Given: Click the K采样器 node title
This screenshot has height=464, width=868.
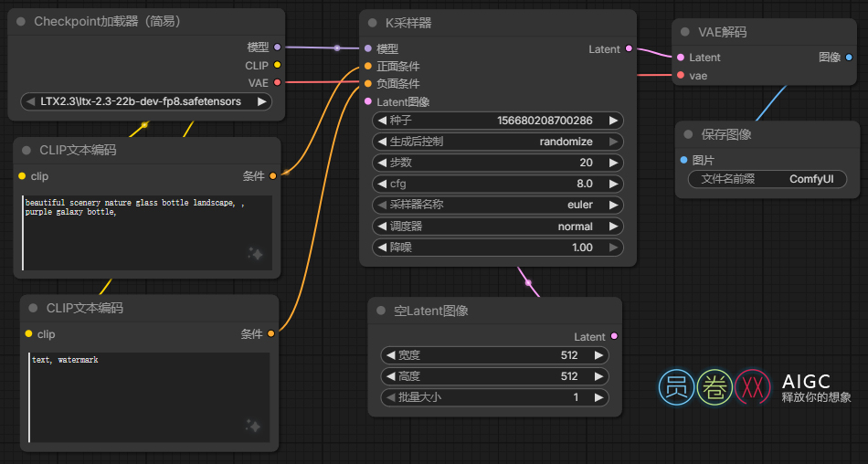Looking at the screenshot, I should tap(408, 23).
